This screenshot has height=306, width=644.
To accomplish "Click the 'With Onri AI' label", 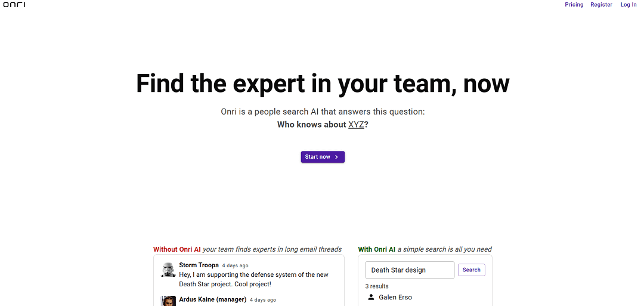I will [377, 249].
